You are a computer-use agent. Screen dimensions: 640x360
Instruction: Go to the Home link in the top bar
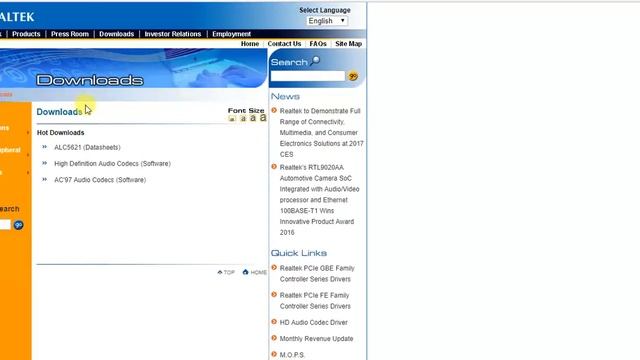coord(250,44)
